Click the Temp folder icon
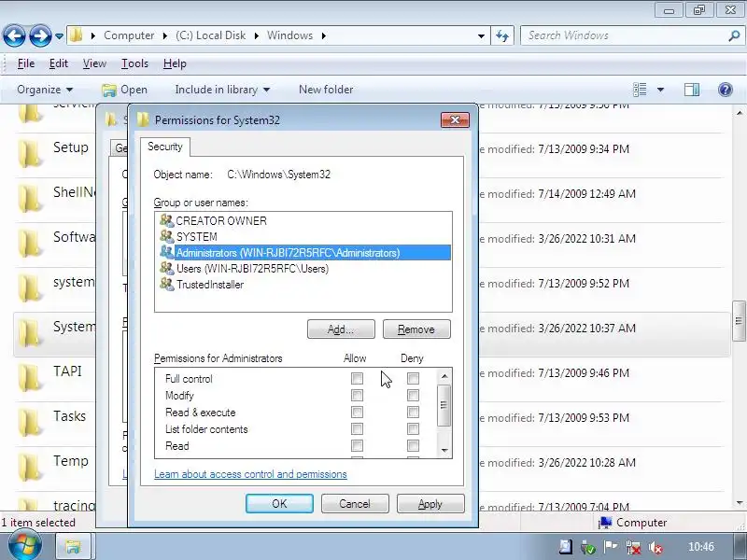This screenshot has height=560, width=747. (x=30, y=466)
